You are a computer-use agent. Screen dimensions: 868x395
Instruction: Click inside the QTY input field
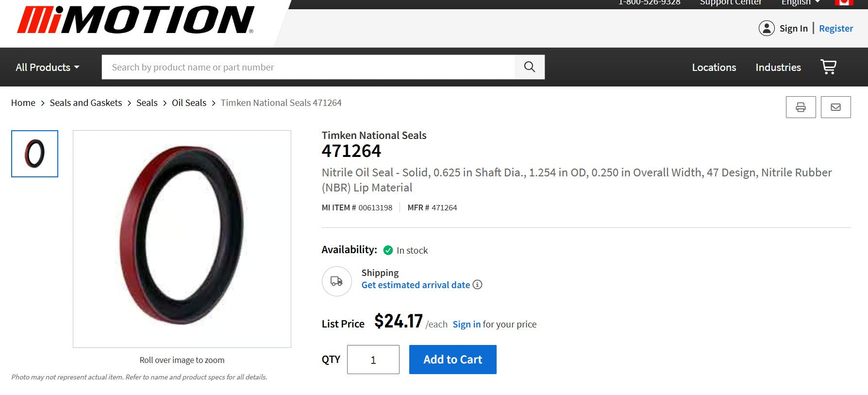coord(373,360)
